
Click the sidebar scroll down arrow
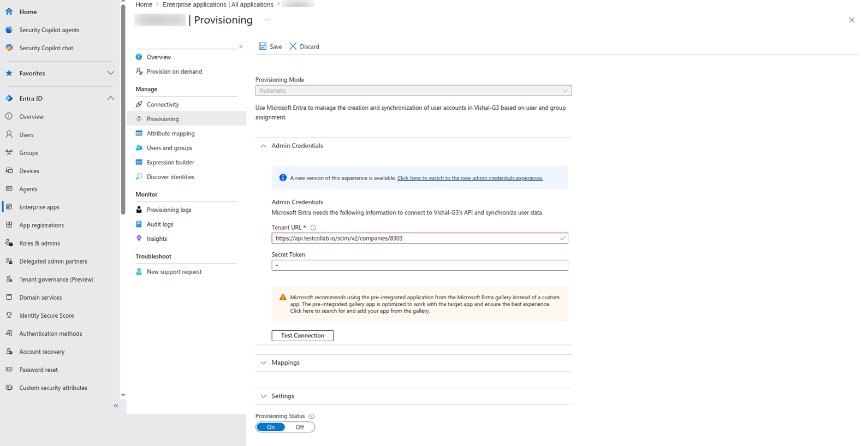(x=123, y=395)
